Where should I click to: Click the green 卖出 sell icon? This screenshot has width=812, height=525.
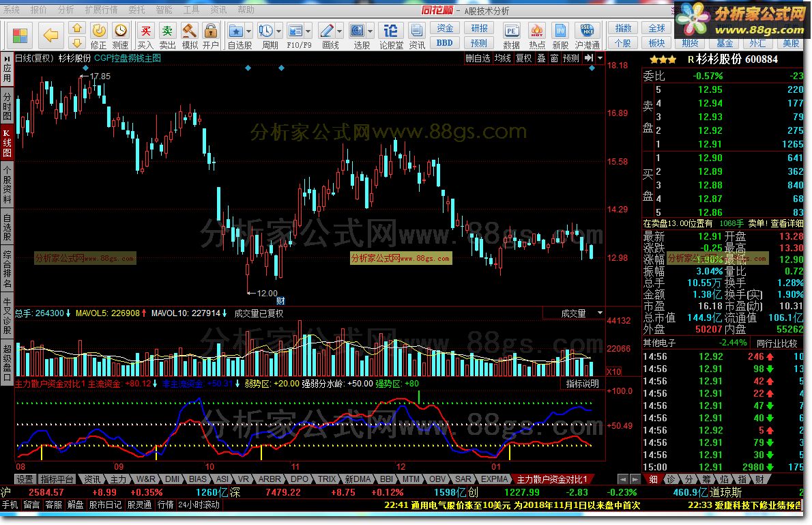pyautogui.click(x=167, y=31)
